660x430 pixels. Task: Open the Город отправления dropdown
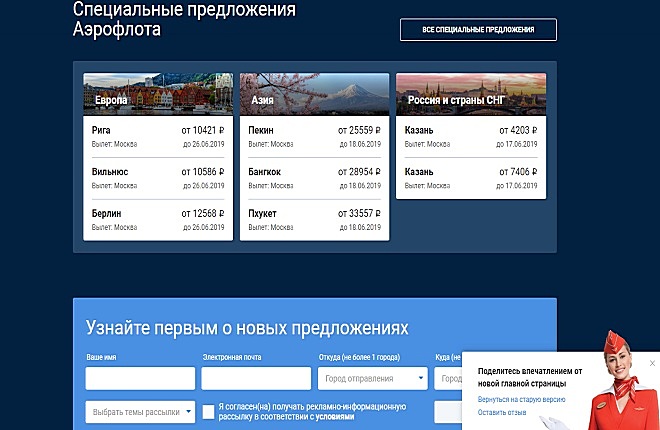pyautogui.click(x=373, y=378)
